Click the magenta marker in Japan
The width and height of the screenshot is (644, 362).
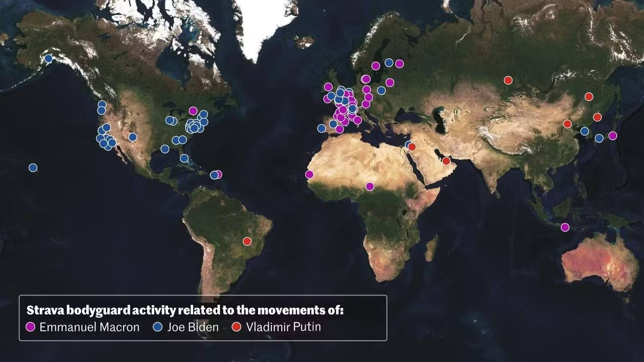(613, 136)
